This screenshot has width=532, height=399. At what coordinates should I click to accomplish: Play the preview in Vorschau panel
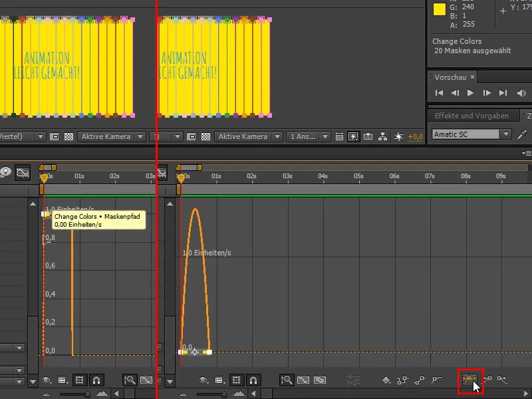pos(470,93)
